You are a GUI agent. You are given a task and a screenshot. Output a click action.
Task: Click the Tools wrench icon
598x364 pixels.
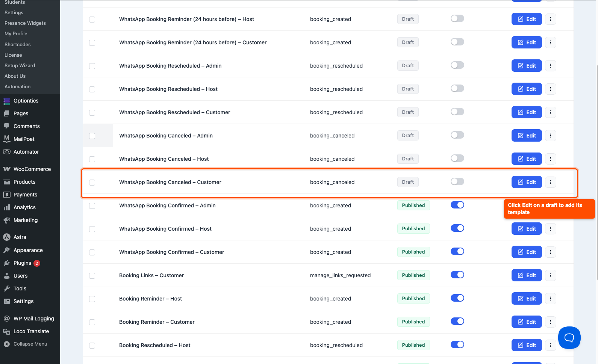tap(7, 288)
